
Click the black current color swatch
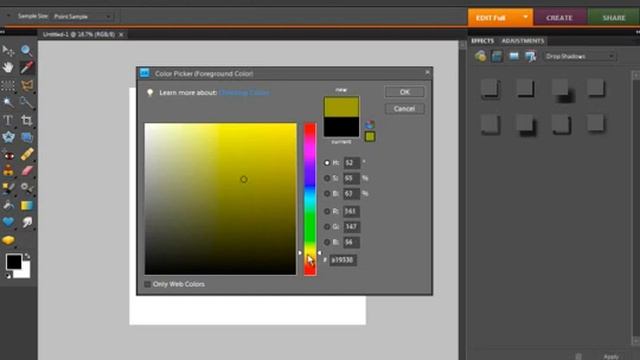point(341,127)
